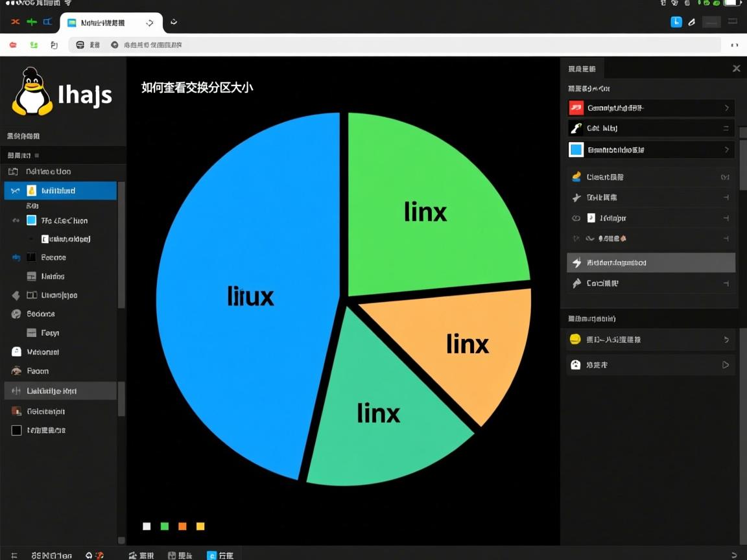Enable the black checkbox item at sidebar bottom
The width and height of the screenshot is (747, 560).
point(17,430)
